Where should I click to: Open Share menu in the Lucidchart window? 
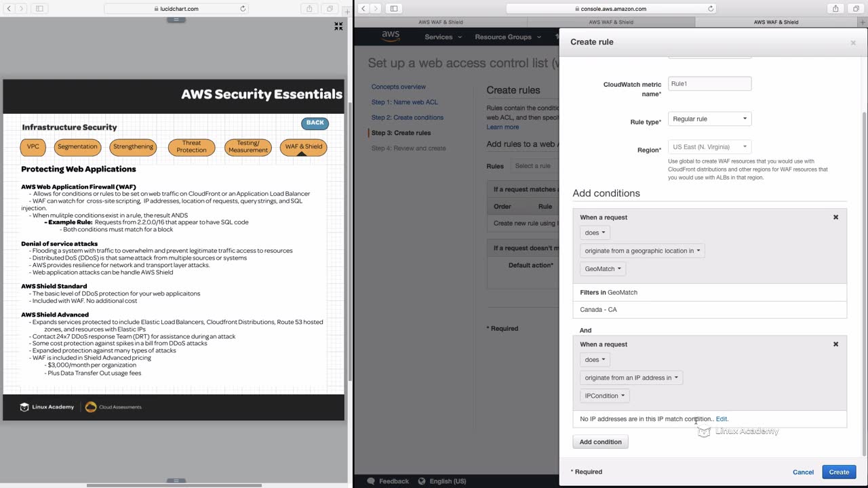click(x=309, y=9)
